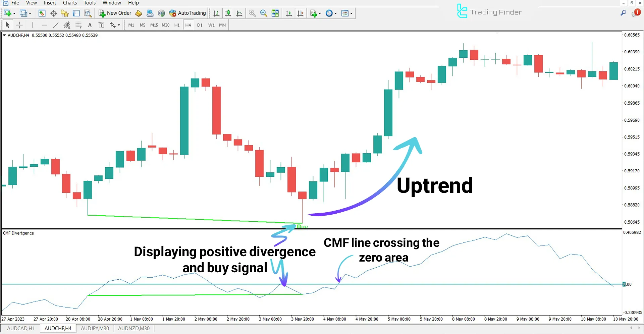Toggle chart shift
The width and height of the screenshot is (644, 334).
(300, 13)
